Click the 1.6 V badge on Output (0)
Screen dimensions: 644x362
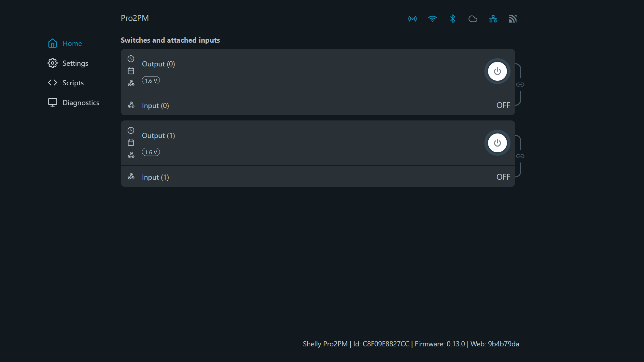click(x=151, y=80)
